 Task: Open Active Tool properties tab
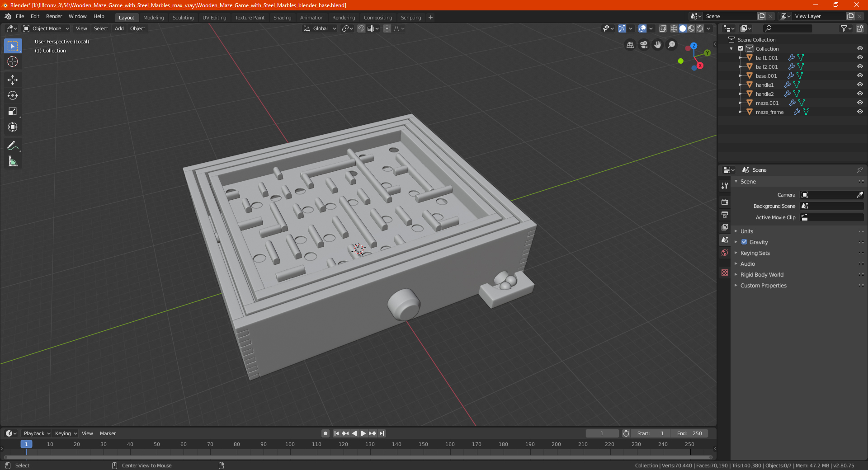tap(725, 186)
